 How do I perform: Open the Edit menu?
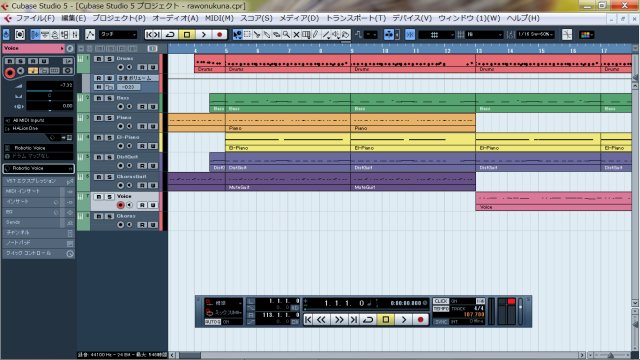(x=73, y=18)
